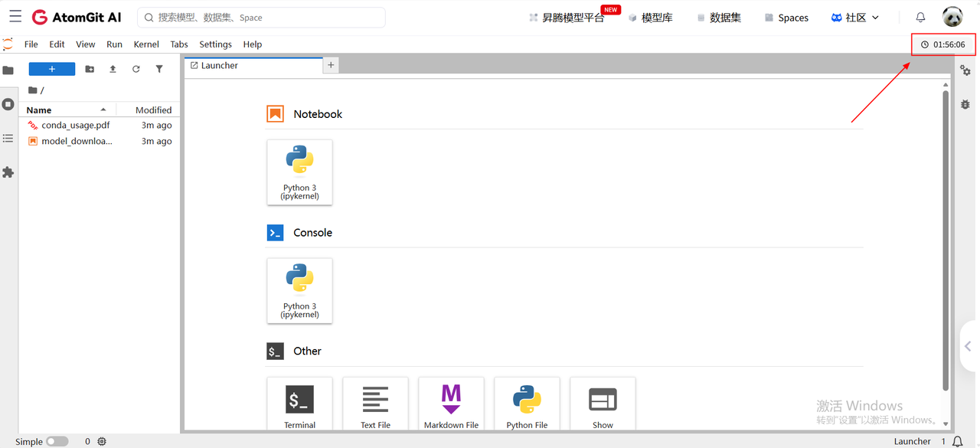Expand the collapsed right side panel arrow
980x448 pixels.
(x=969, y=346)
